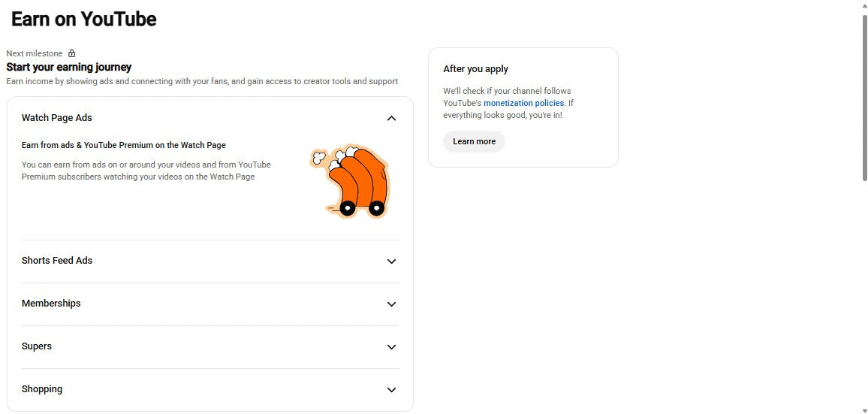Screen dimensions: 868x414
Task: Collapse the Watch Page Ads section chevron
Action: 391,118
